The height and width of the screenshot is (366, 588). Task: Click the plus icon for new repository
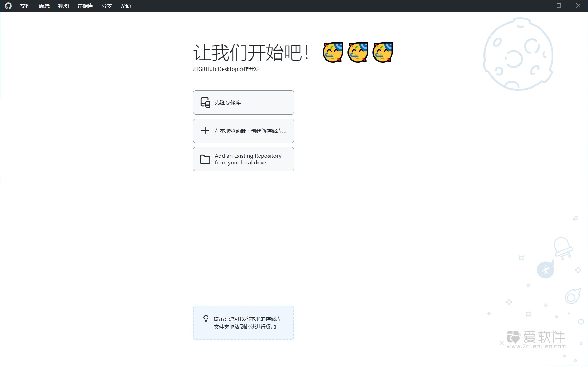point(205,131)
